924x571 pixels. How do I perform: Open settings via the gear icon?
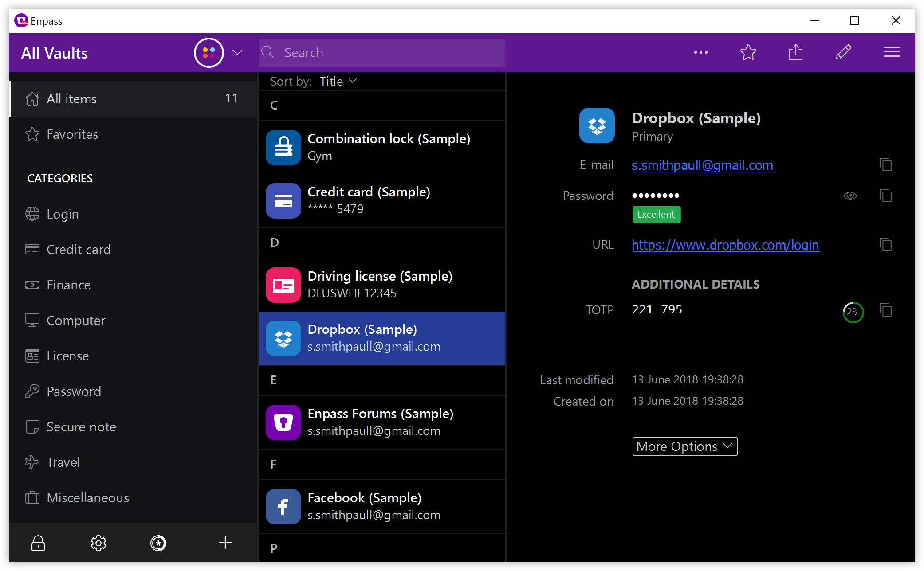[x=98, y=543]
